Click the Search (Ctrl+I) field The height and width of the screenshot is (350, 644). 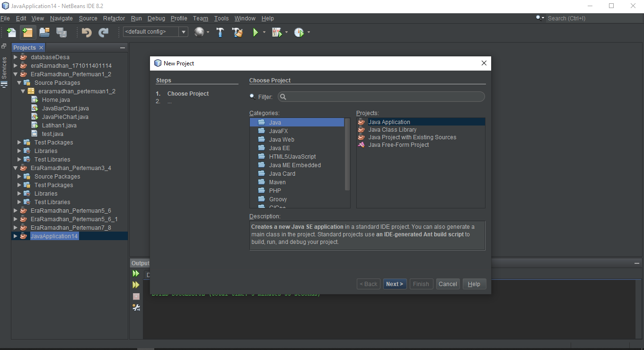click(x=594, y=18)
